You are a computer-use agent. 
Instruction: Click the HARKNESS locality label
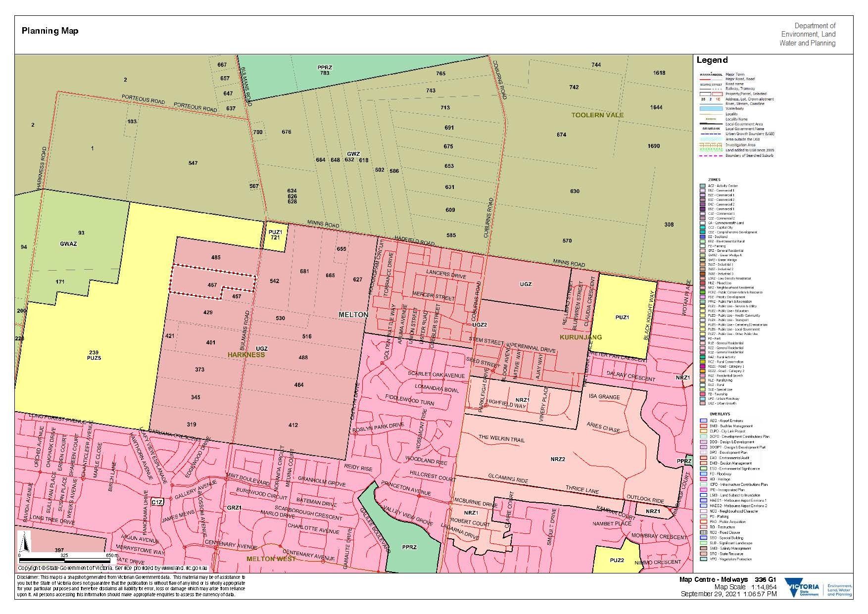(246, 355)
